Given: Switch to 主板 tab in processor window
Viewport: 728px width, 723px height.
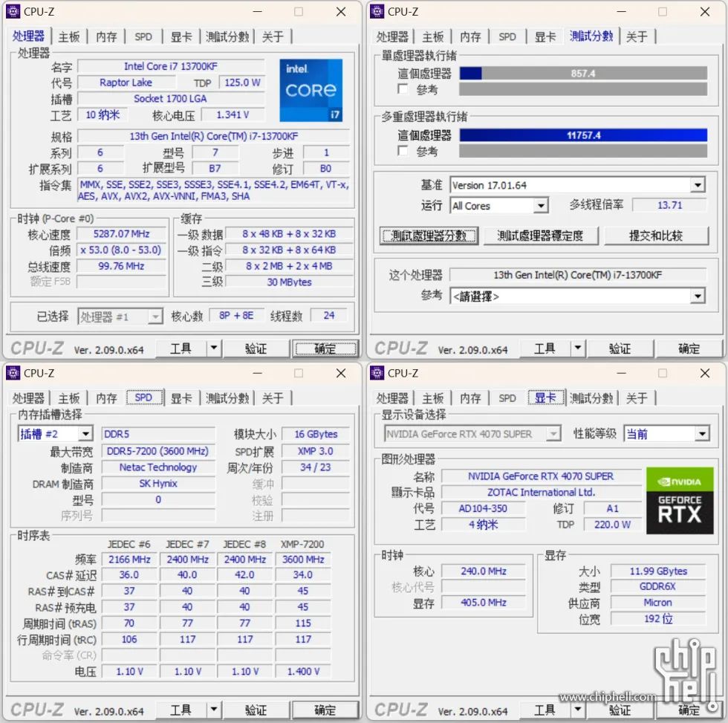Looking at the screenshot, I should [69, 36].
